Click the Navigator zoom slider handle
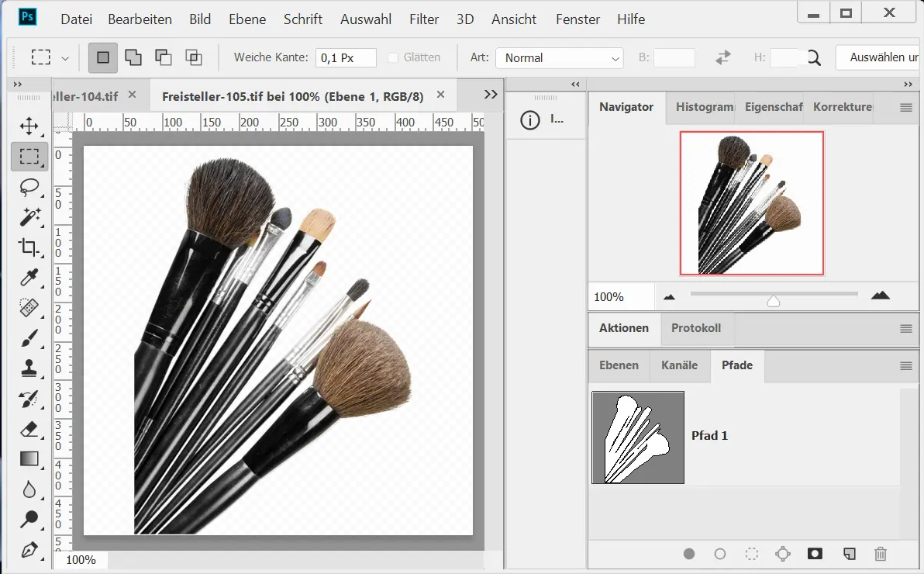924x574 pixels. (x=773, y=300)
